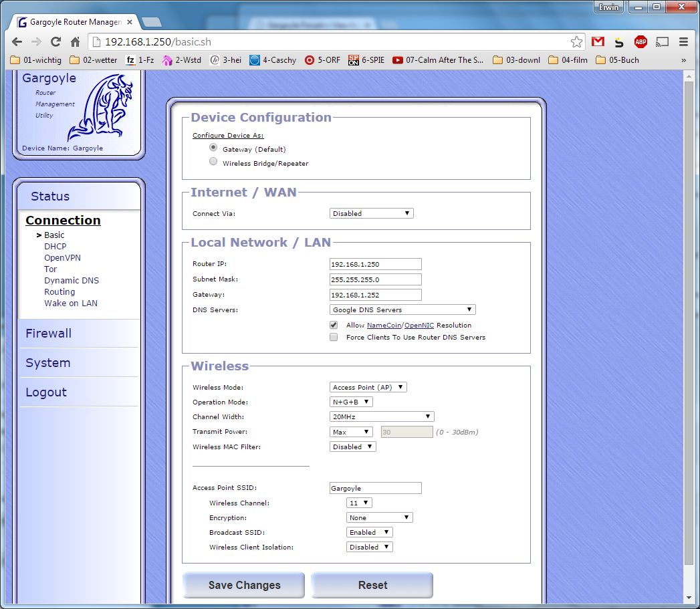Click the browser reload icon
700x609 pixels.
[x=56, y=41]
